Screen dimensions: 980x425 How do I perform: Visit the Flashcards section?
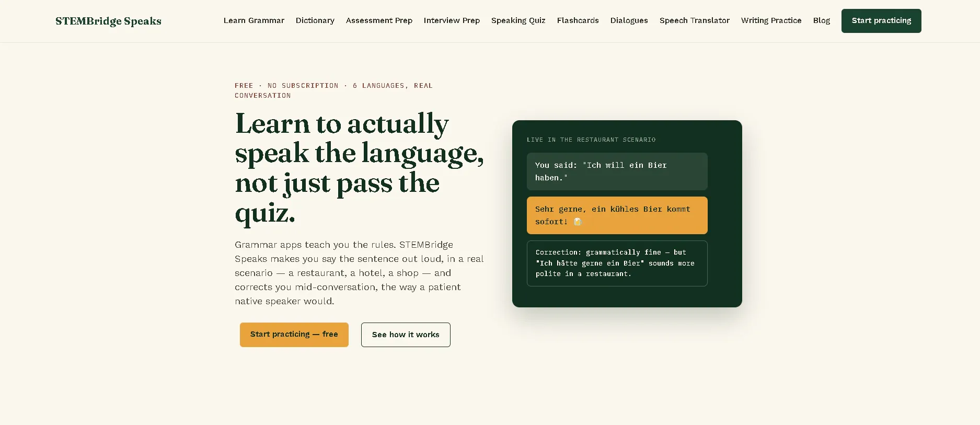[x=578, y=20]
